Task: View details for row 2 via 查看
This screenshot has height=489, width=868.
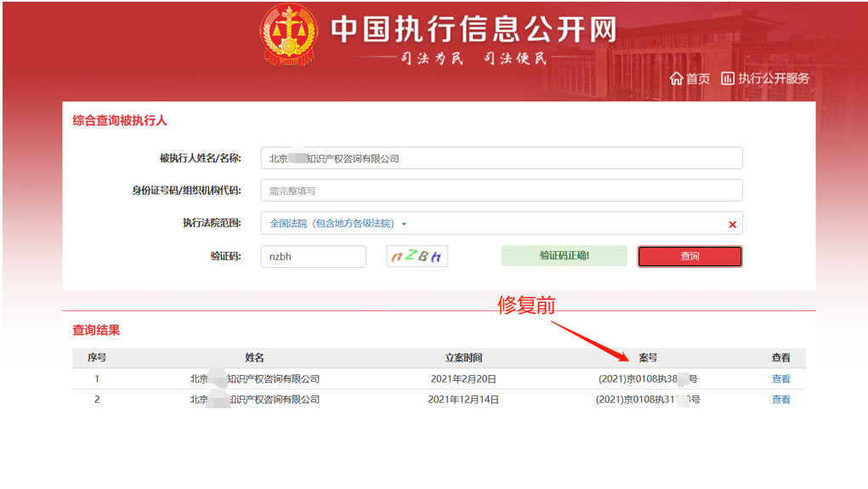Action: click(780, 400)
